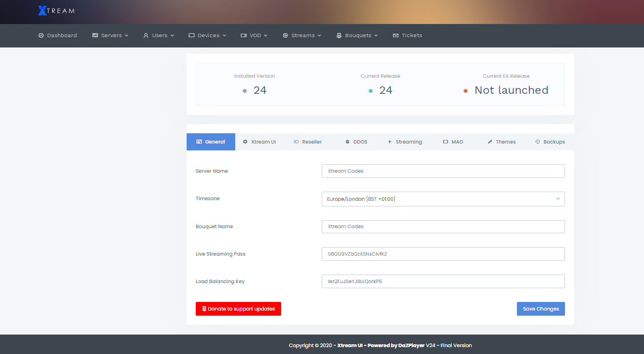Click the 'Server Name' field label
The width and height of the screenshot is (644, 354).
pos(211,171)
